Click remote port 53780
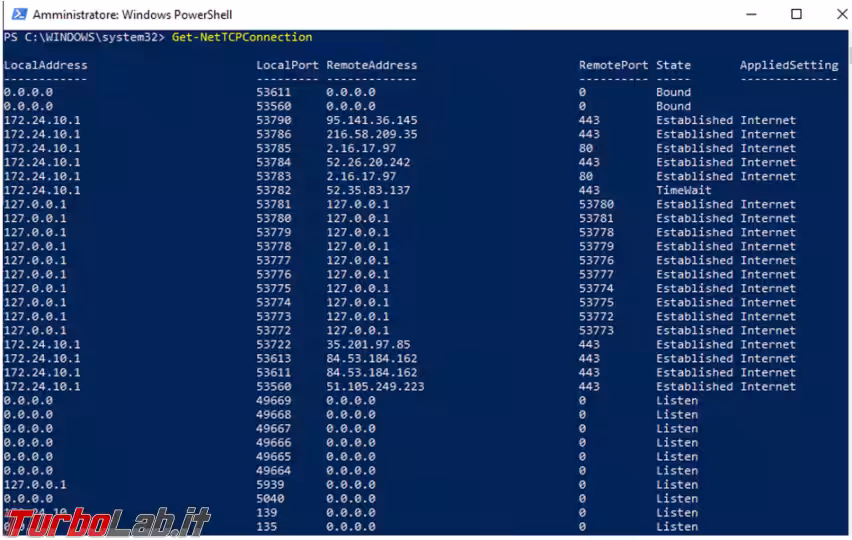 click(x=596, y=204)
